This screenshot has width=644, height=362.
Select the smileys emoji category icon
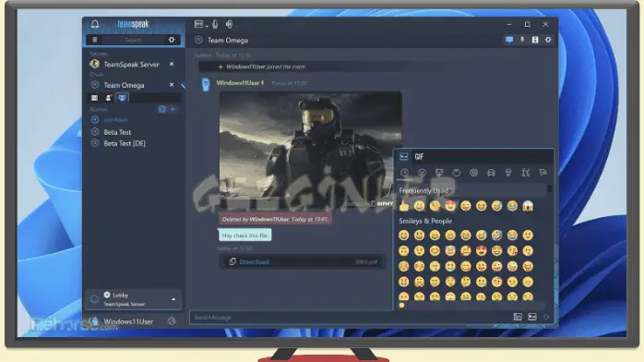422,173
